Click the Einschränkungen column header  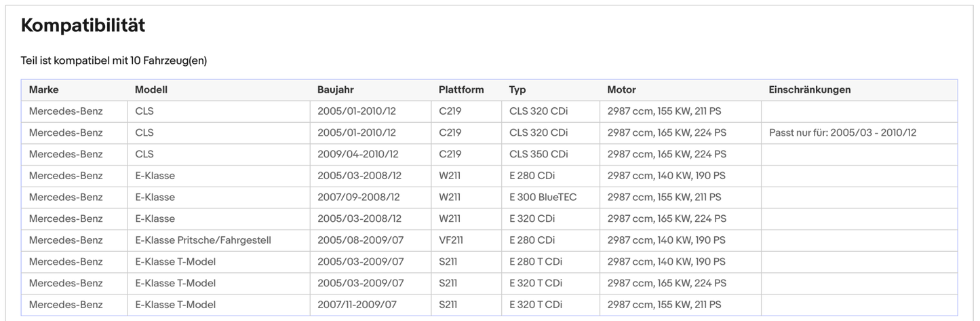809,90
